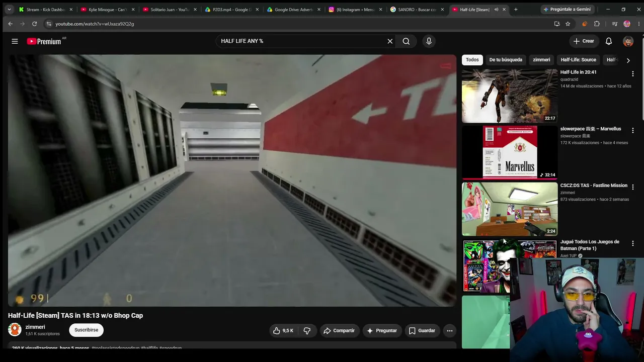This screenshot has width=644, height=362.
Task: Bookmark this page with the star
Action: coord(568,24)
